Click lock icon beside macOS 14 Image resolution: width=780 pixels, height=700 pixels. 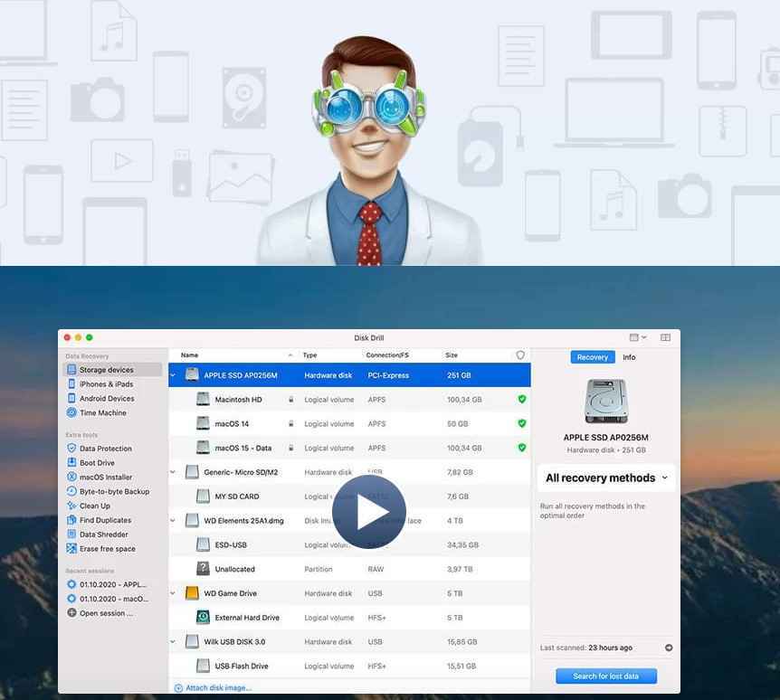point(291,423)
